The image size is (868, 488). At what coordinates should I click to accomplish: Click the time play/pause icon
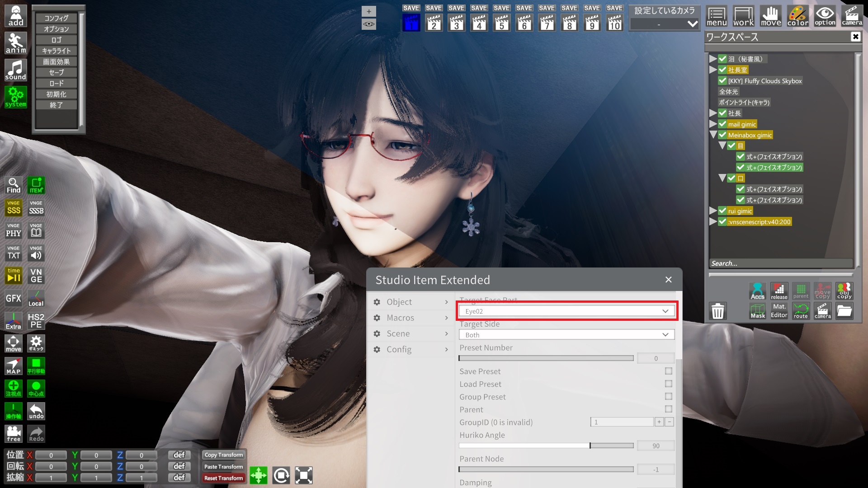(14, 276)
